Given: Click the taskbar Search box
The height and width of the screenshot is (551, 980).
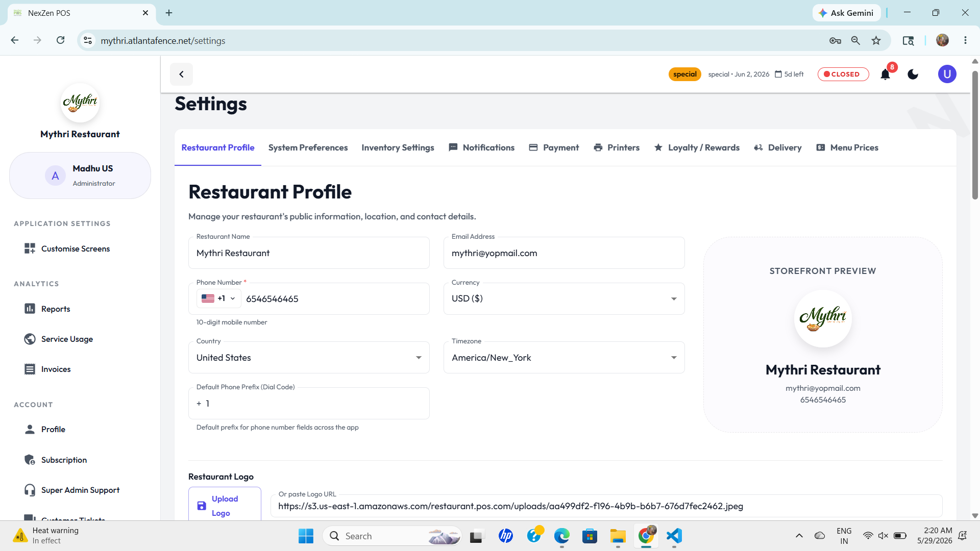Looking at the screenshot, I should (392, 536).
